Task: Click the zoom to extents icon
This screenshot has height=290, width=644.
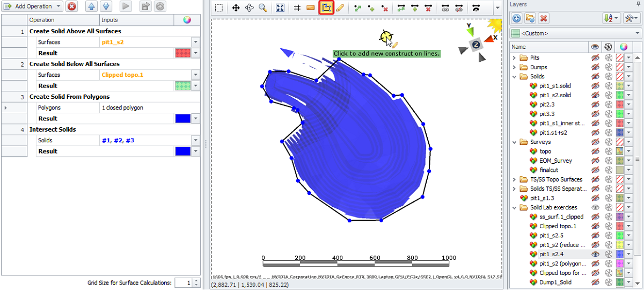Action: pyautogui.click(x=280, y=8)
